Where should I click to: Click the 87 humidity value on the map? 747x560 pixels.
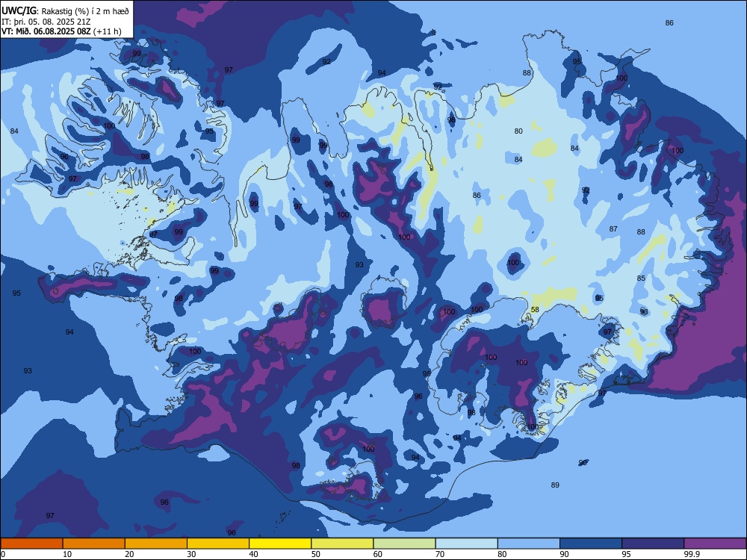[613, 229]
